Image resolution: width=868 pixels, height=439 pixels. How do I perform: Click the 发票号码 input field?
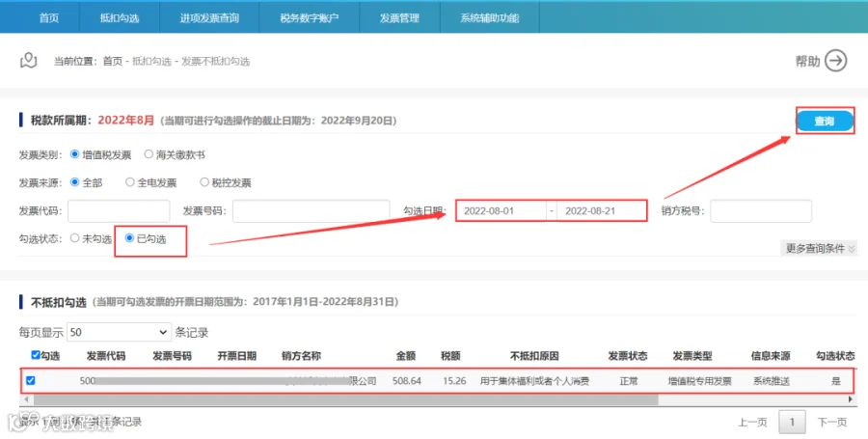pos(312,211)
